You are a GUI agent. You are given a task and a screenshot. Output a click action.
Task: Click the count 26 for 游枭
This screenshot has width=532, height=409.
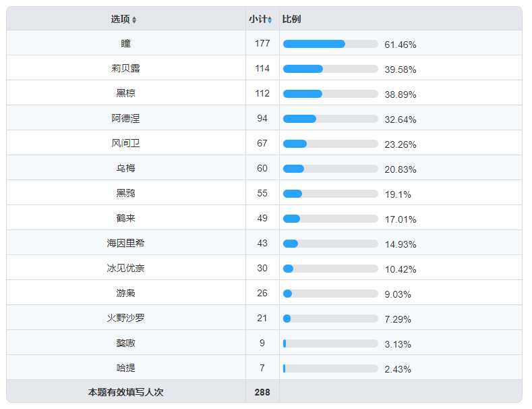(x=262, y=293)
